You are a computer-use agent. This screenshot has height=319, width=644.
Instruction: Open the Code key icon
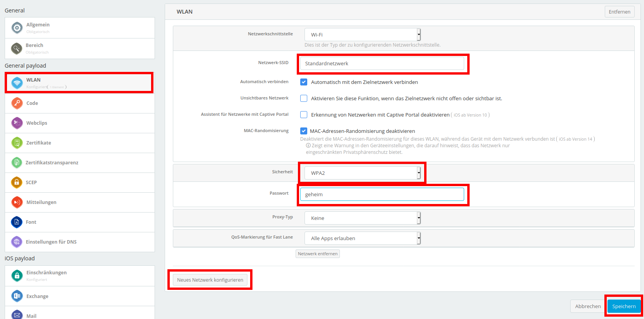coord(17,103)
